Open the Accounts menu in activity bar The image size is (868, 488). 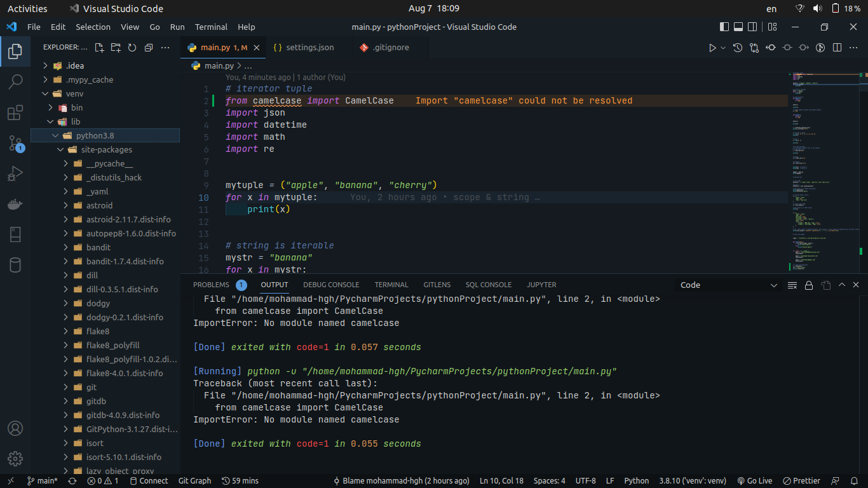click(15, 428)
